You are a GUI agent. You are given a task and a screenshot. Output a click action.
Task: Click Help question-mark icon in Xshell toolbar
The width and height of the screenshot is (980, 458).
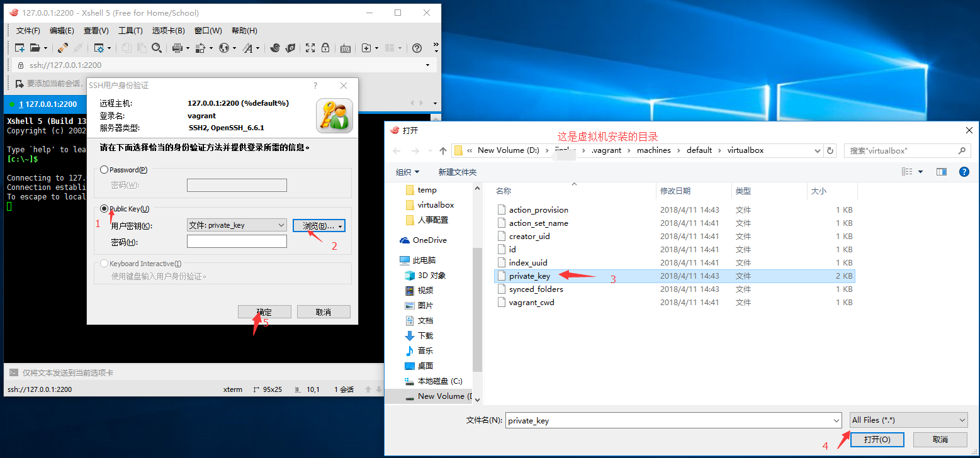point(417,48)
